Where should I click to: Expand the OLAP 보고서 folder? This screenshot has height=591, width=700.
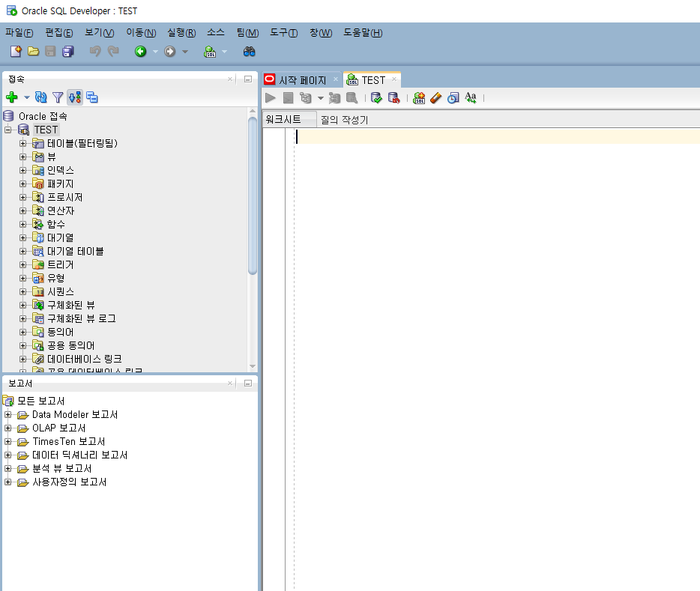click(x=8, y=428)
